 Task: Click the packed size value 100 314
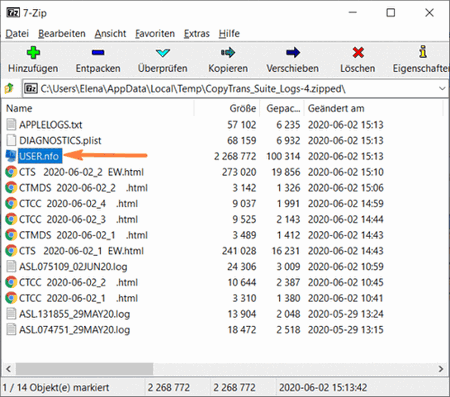pyautogui.click(x=283, y=156)
